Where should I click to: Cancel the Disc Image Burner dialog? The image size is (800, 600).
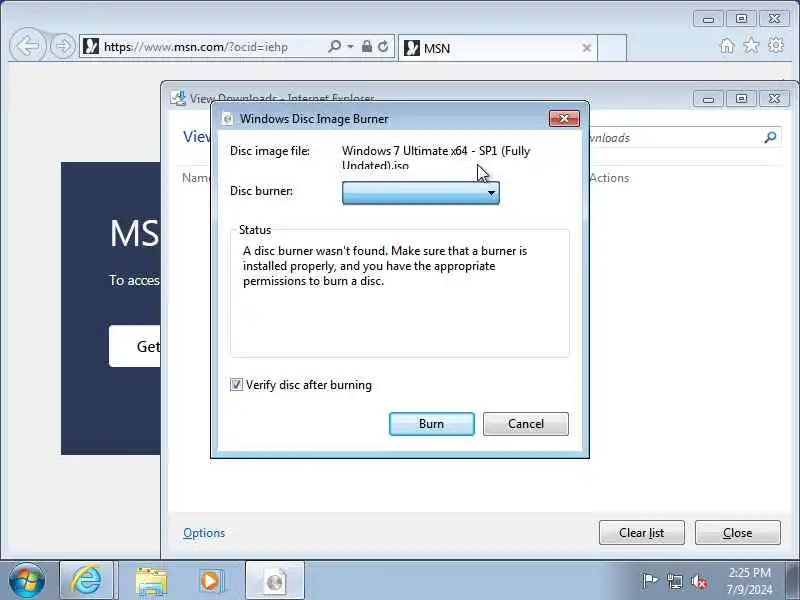[526, 424]
